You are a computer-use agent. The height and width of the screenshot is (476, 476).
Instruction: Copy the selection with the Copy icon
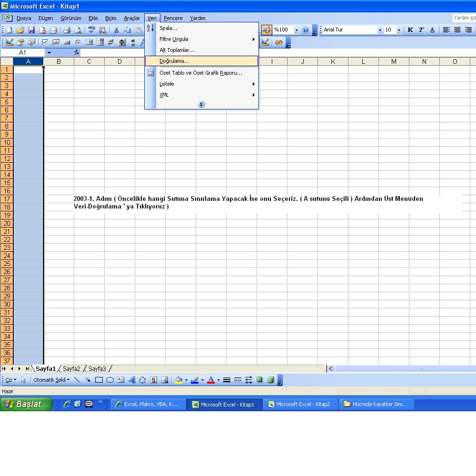tap(127, 30)
